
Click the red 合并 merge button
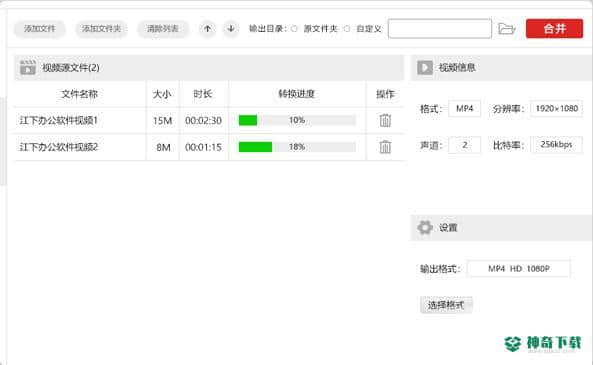pyautogui.click(x=554, y=28)
